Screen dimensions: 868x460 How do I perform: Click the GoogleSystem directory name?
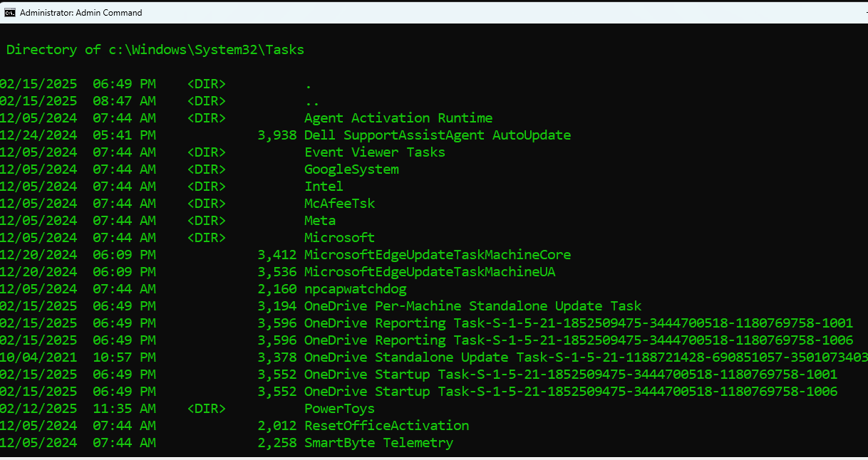point(351,169)
